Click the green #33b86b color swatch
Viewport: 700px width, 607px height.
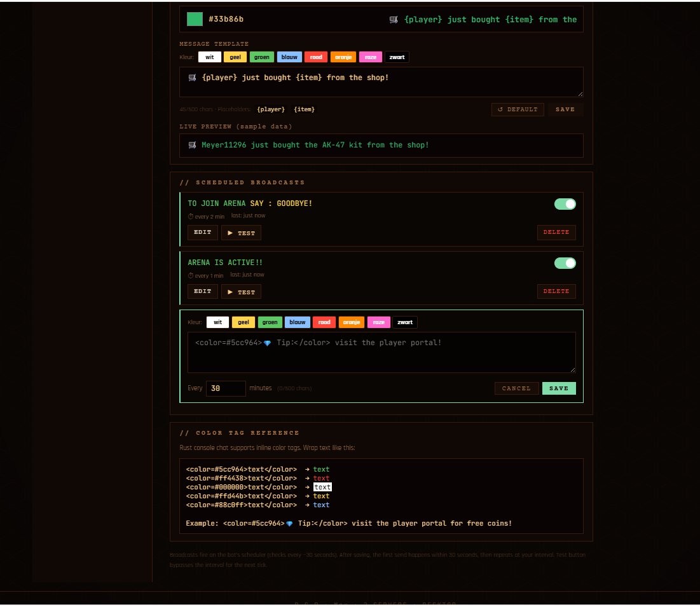[x=195, y=19]
